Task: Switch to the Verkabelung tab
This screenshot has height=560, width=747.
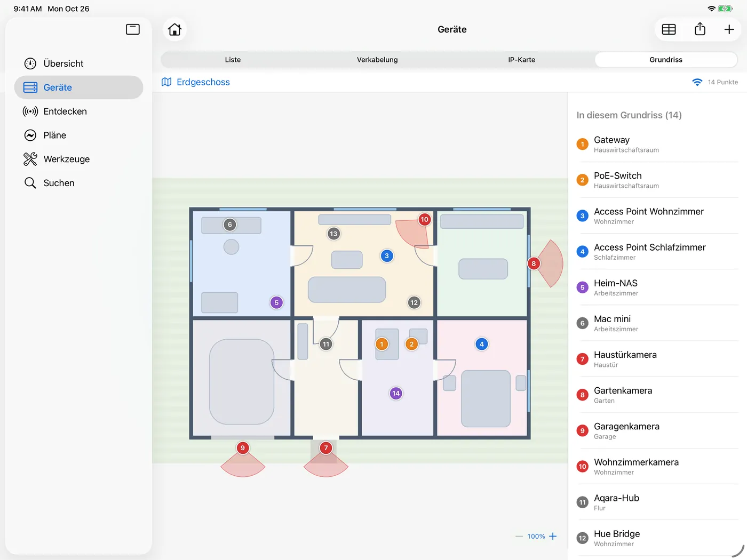Action: click(x=377, y=60)
